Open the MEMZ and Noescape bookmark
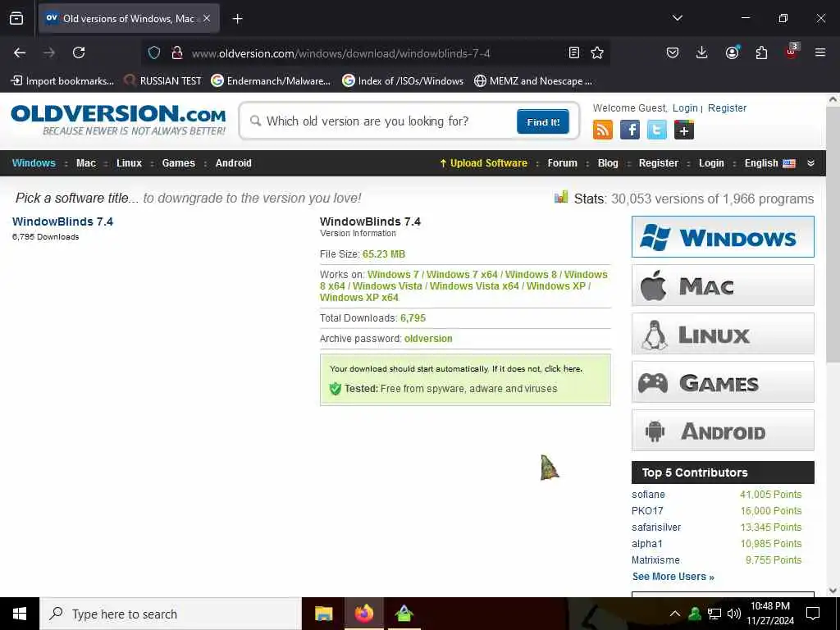840x630 pixels. (x=533, y=81)
